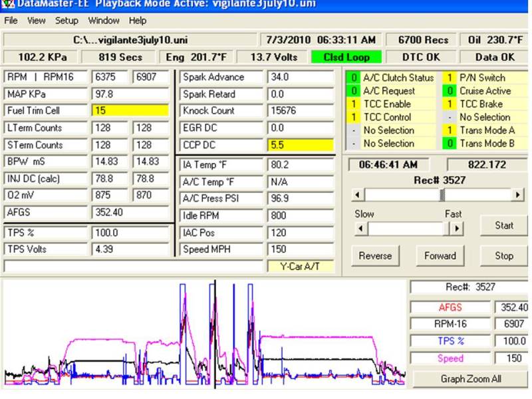The width and height of the screenshot is (532, 399).
Task: Click the Graph Zoom All button
Action: tap(471, 378)
